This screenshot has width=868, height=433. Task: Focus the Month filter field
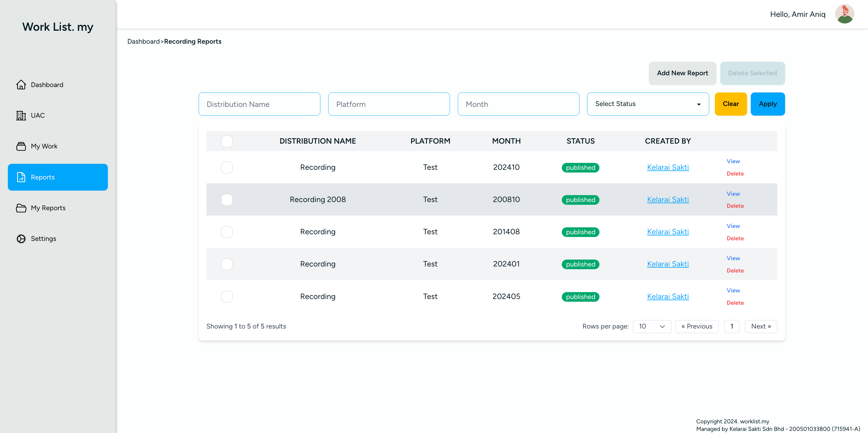click(x=518, y=104)
